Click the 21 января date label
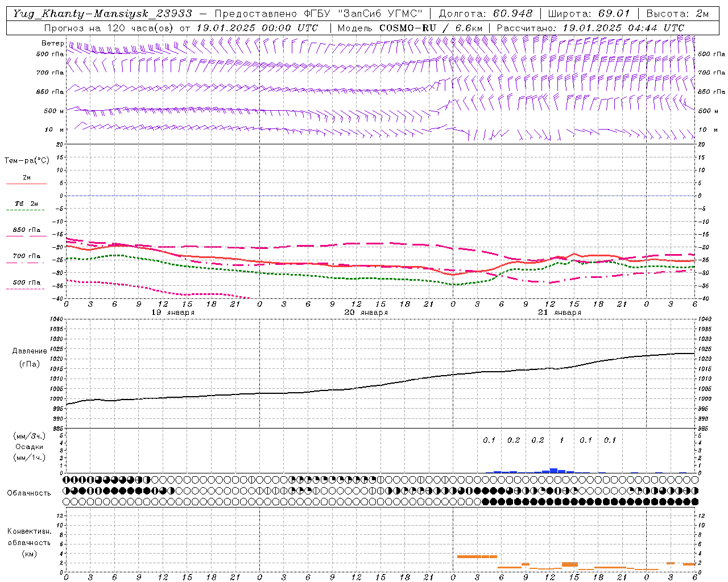The image size is (728, 582). point(560,313)
